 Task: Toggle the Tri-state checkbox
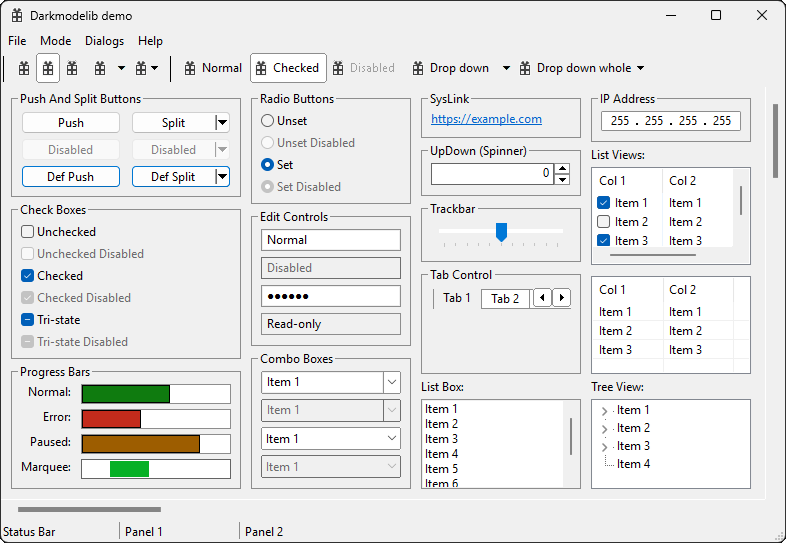click(x=28, y=320)
